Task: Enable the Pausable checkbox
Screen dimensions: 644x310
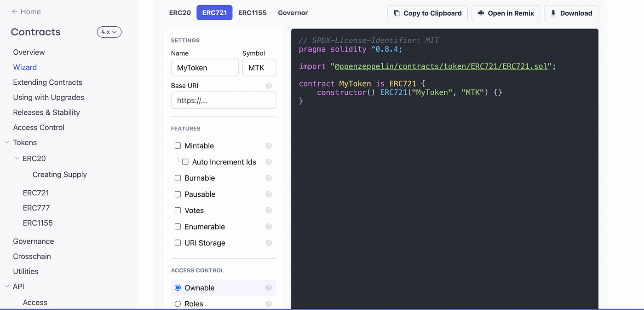Action: pos(178,194)
